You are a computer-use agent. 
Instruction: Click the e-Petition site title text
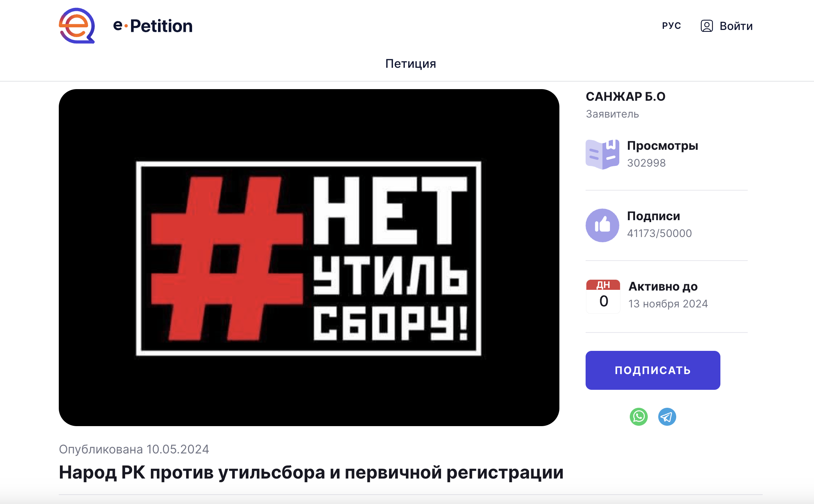(x=153, y=26)
